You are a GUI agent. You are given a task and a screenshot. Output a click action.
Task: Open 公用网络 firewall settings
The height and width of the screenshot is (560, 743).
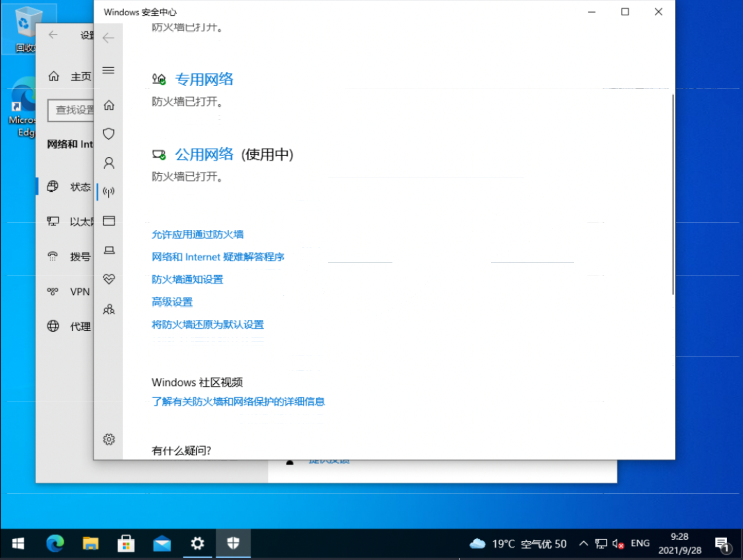click(204, 154)
